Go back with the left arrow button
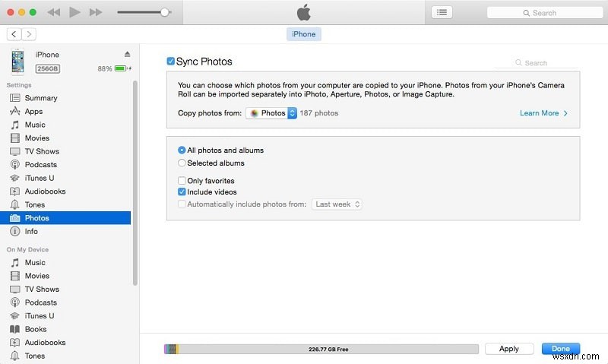Screen dimensions: 608x364 coord(14,34)
